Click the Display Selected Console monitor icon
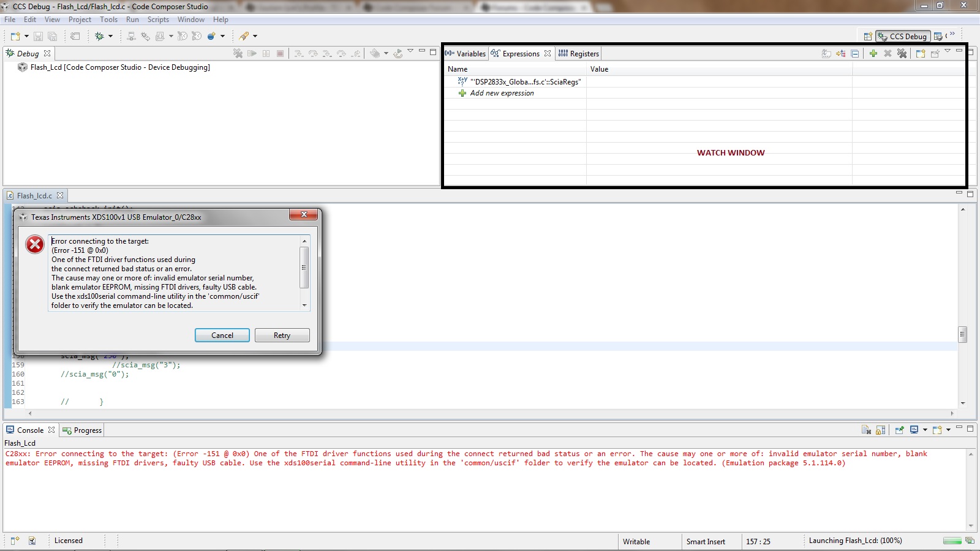 (914, 430)
